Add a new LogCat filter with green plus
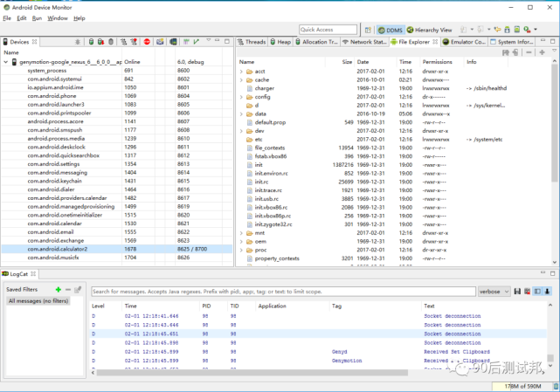This screenshot has width=560, height=392. pyautogui.click(x=58, y=289)
